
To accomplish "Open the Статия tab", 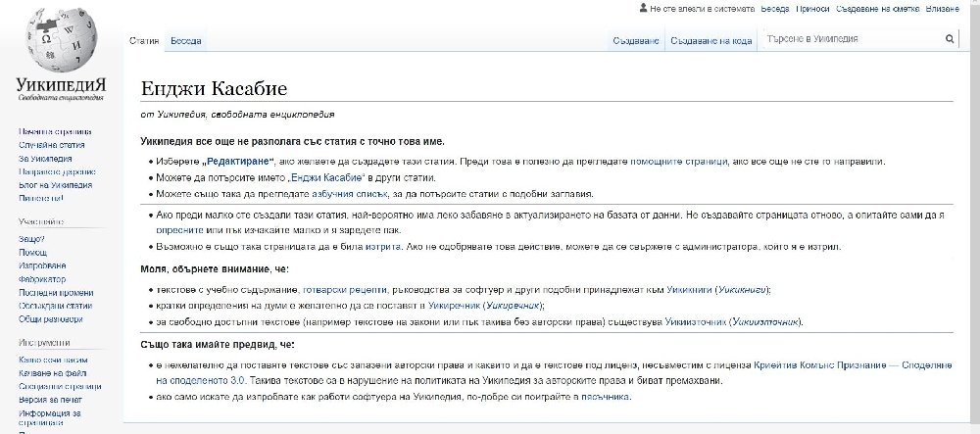I will [x=144, y=40].
